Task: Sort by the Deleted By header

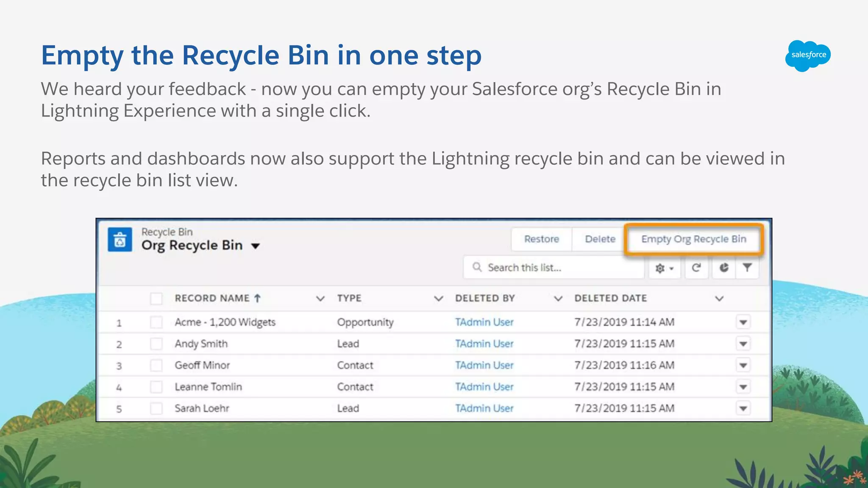Action: pyautogui.click(x=485, y=298)
